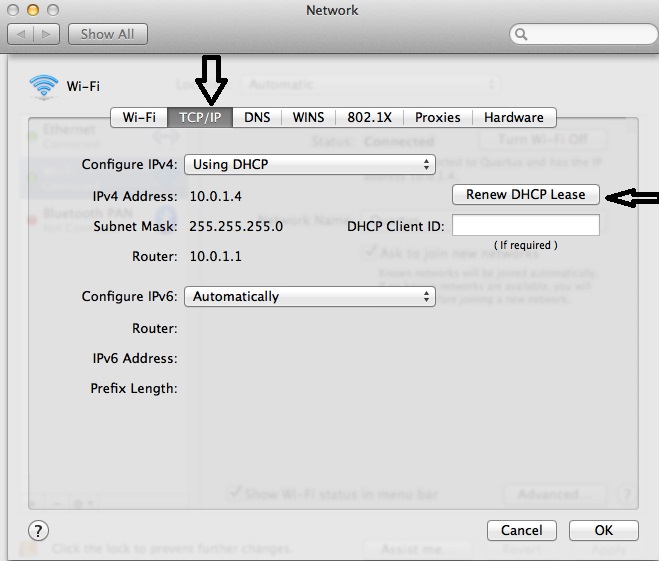Click Cancel to discard changes
The image size is (659, 561).
tap(522, 530)
